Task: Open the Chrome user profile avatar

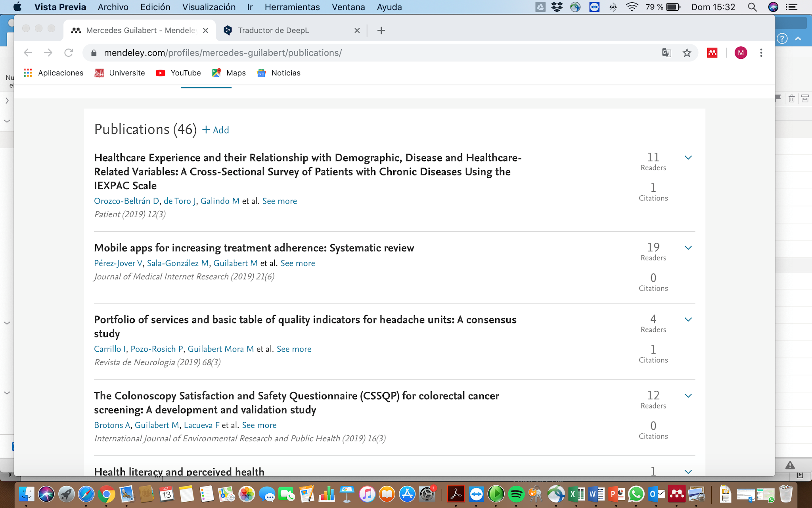Action: (x=740, y=53)
